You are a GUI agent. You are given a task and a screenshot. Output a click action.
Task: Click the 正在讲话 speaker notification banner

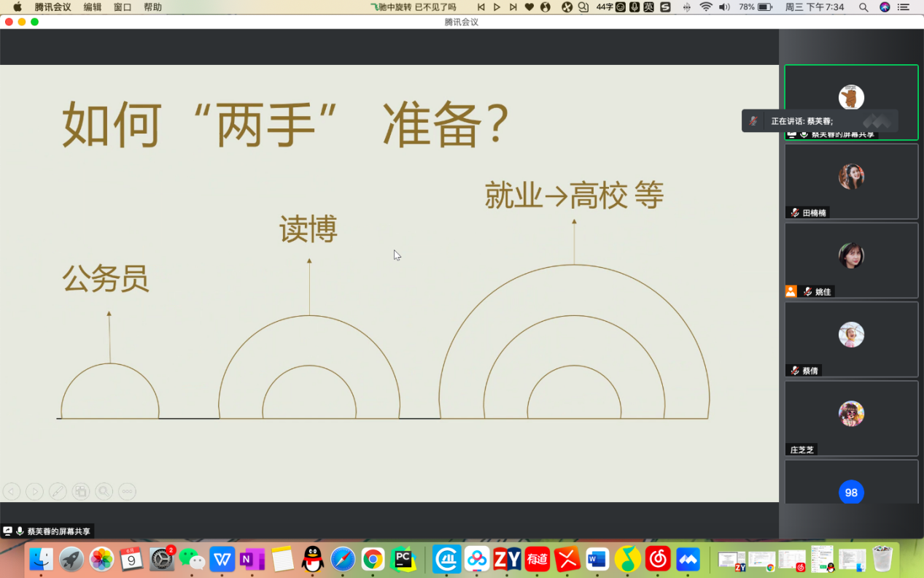click(x=820, y=121)
